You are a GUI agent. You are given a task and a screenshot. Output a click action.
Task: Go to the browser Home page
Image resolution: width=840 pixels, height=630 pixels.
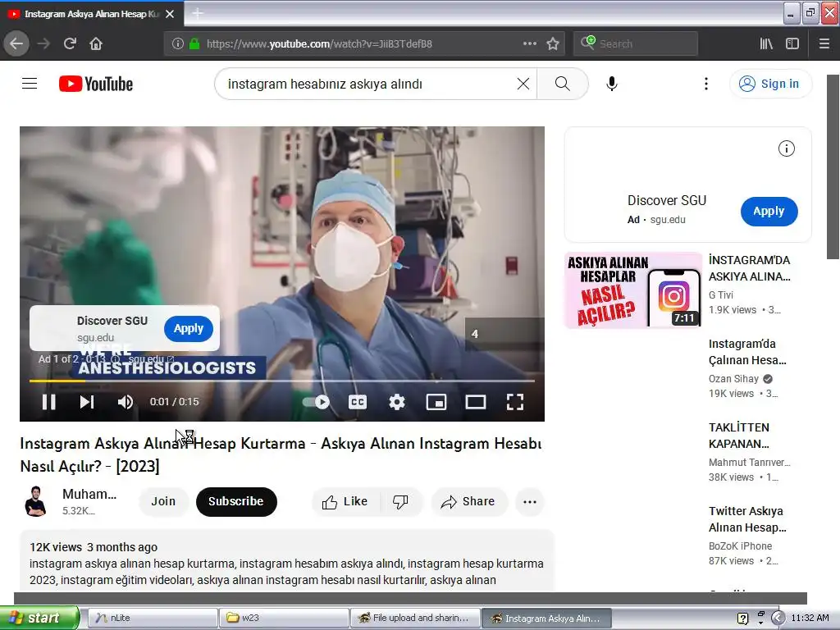pos(96,43)
